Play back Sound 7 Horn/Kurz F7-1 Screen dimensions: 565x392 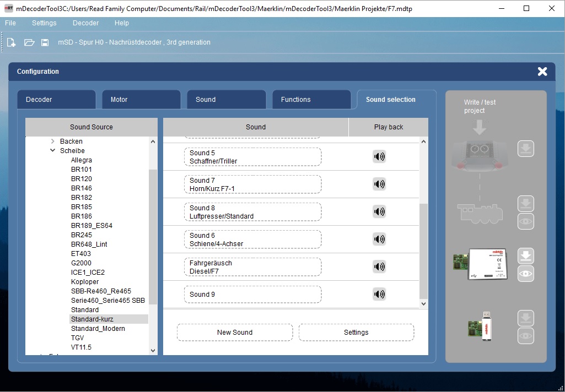tap(379, 184)
